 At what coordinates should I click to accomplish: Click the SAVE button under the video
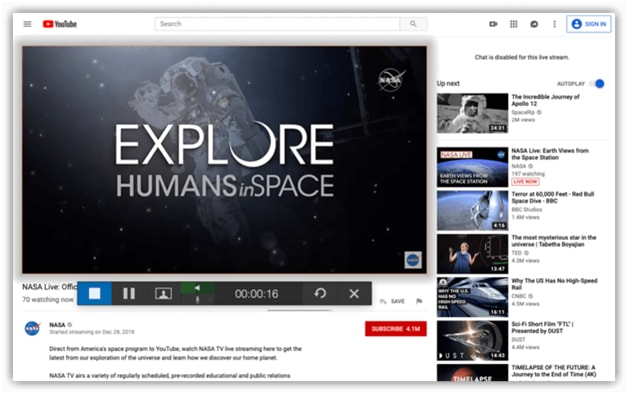coord(392,301)
